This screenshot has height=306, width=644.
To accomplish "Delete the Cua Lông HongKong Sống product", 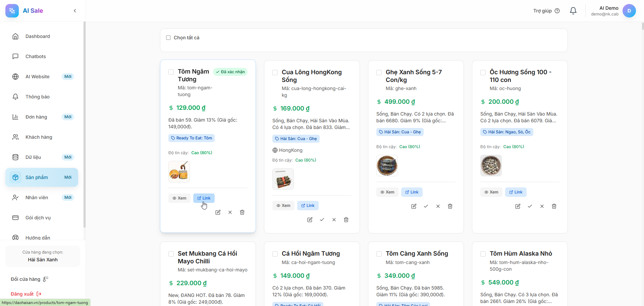I will [x=346, y=220].
